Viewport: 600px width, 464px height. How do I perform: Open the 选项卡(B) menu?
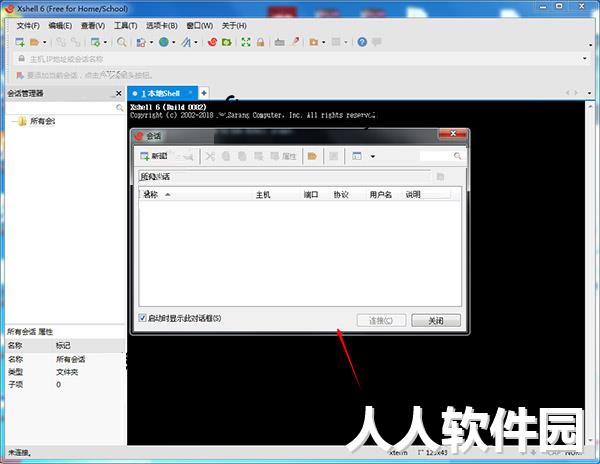(161, 26)
